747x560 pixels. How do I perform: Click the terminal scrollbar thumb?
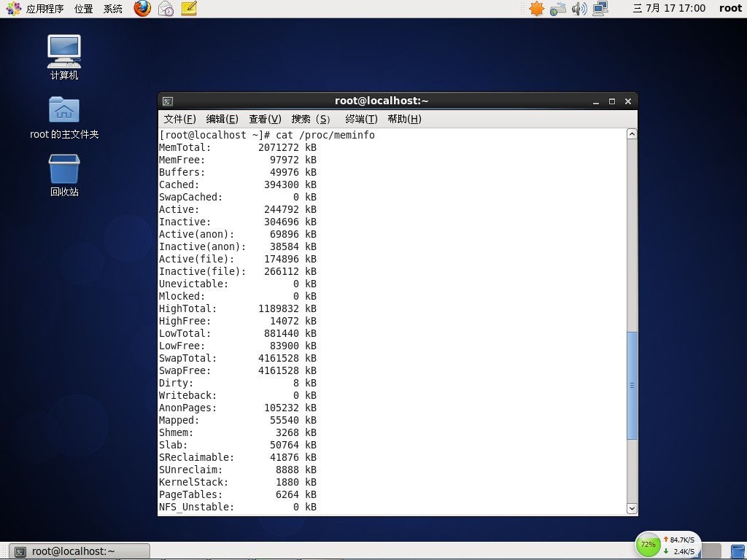pos(632,385)
